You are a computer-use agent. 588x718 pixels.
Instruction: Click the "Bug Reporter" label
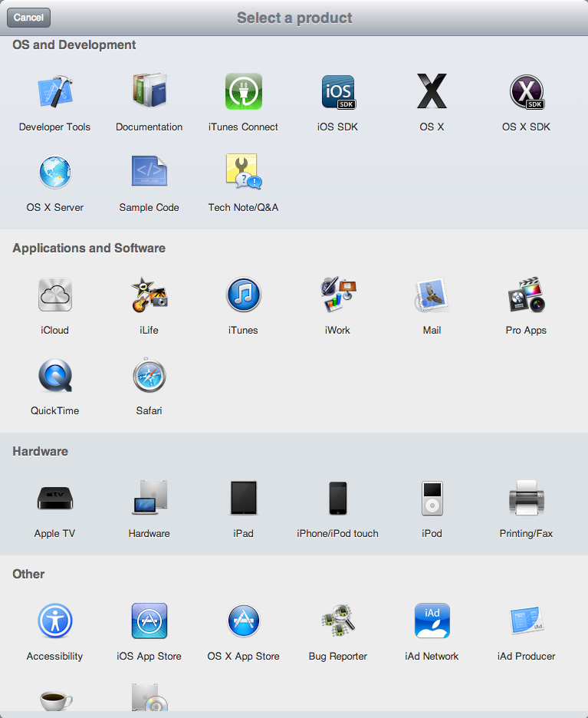(338, 657)
